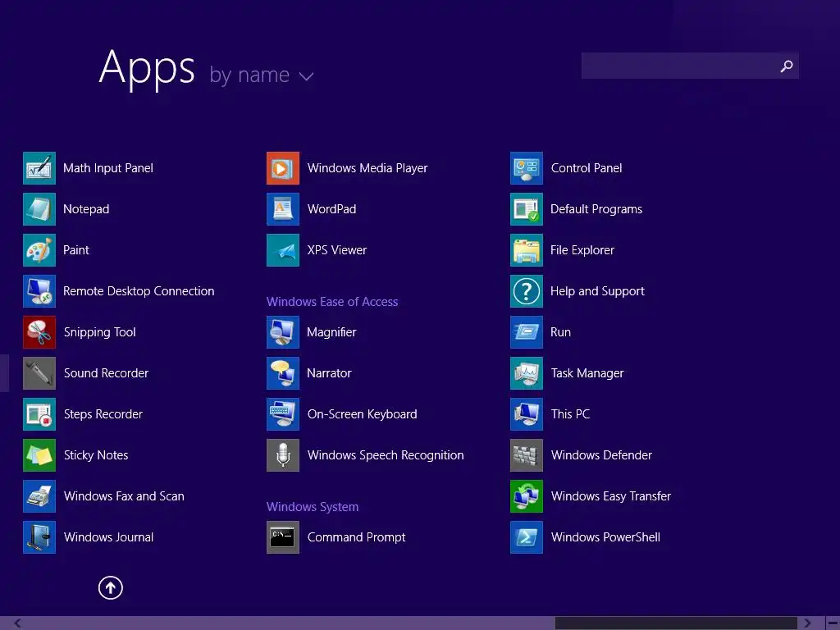Open the Run icon
The width and height of the screenshot is (840, 630).
tap(527, 332)
